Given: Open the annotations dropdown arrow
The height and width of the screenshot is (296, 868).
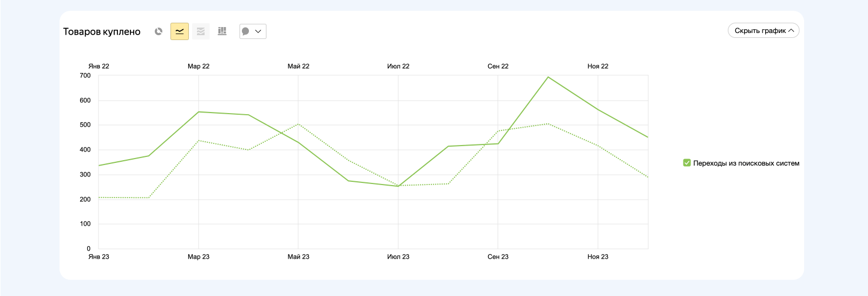Looking at the screenshot, I should (x=258, y=31).
